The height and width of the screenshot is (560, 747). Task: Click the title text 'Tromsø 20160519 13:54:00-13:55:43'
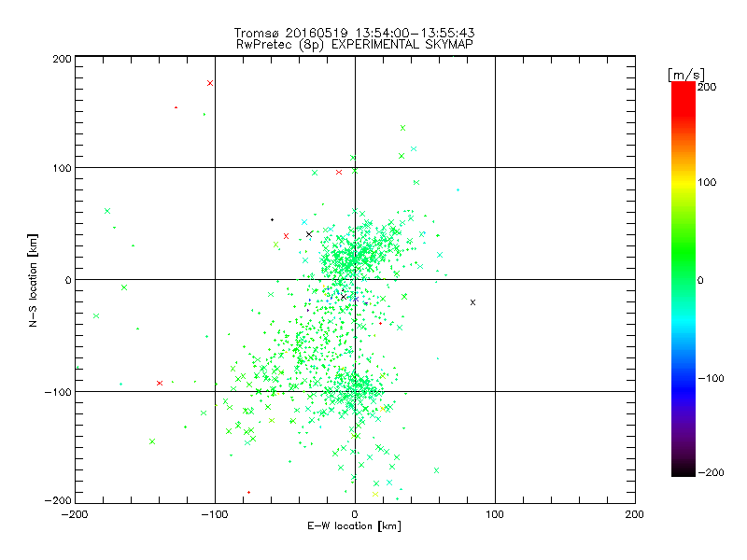tap(354, 33)
